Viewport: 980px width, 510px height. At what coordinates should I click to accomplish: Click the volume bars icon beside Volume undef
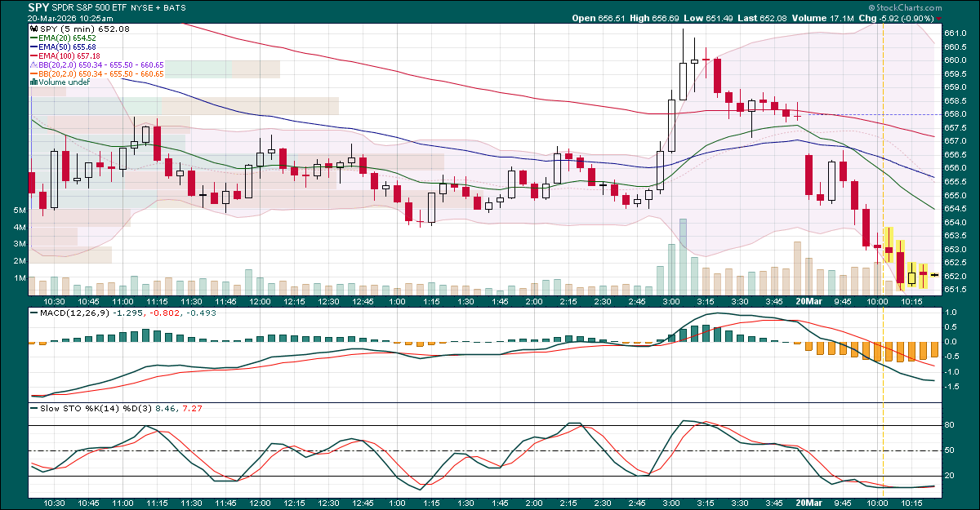[33, 82]
